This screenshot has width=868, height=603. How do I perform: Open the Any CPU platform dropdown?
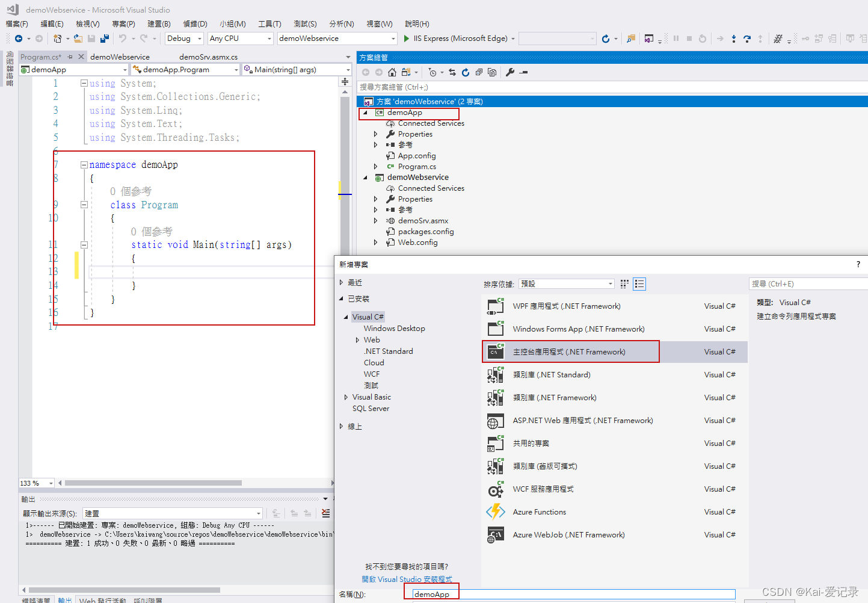[x=241, y=39]
